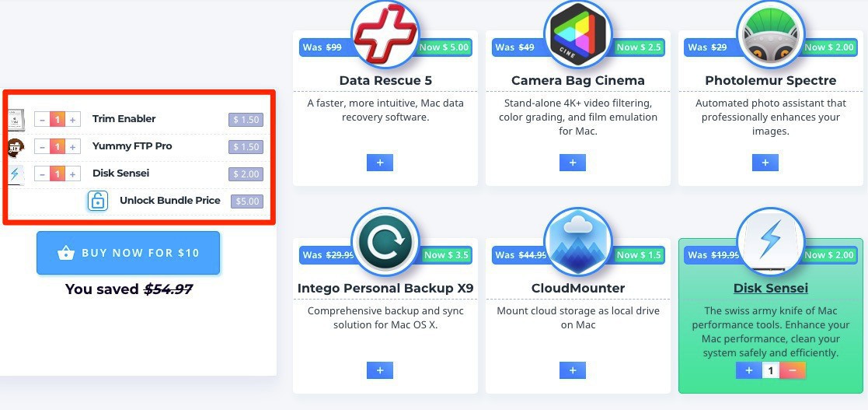Click the Was $99 badge

tap(326, 47)
